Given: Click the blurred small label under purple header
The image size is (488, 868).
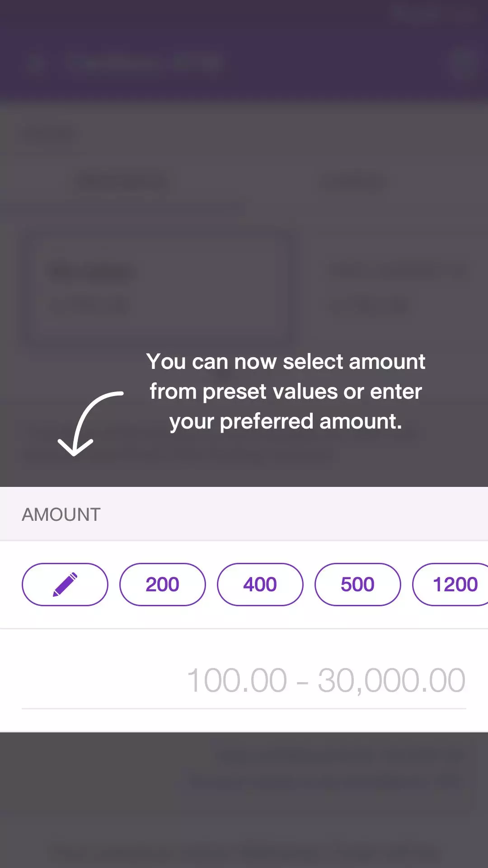Looking at the screenshot, I should click(x=47, y=134).
